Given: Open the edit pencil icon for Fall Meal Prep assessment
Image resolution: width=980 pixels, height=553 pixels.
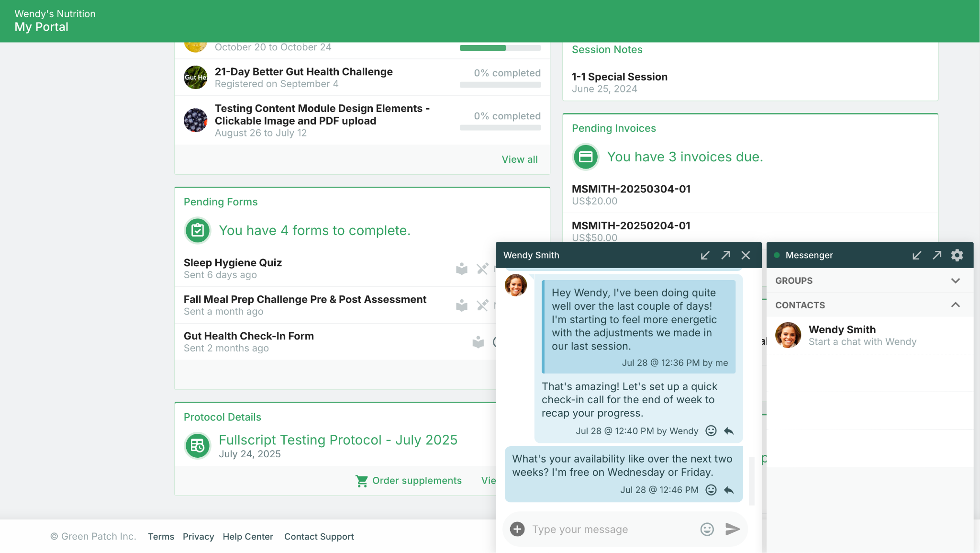Looking at the screenshot, I should [x=482, y=305].
